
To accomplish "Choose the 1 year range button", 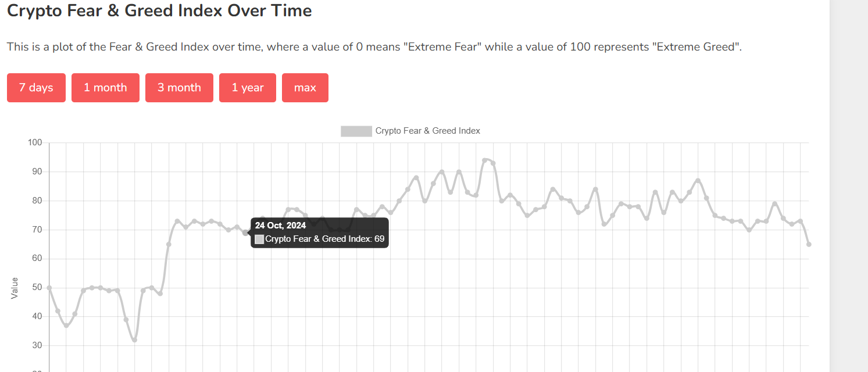I will 248,88.
